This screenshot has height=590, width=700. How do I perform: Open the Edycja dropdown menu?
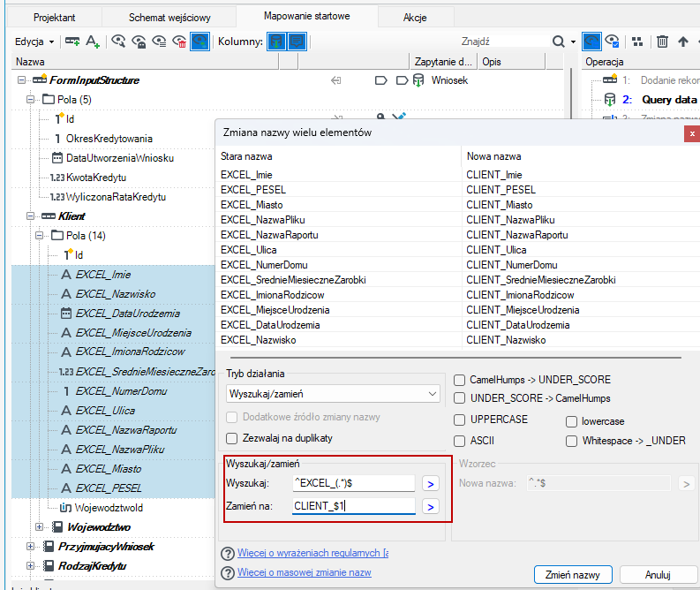click(34, 42)
